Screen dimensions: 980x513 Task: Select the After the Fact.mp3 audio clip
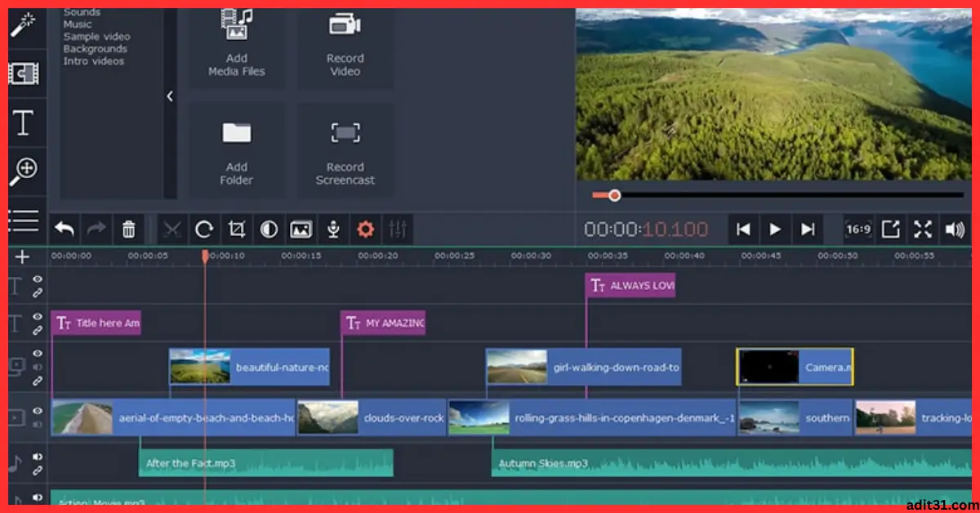point(266,463)
